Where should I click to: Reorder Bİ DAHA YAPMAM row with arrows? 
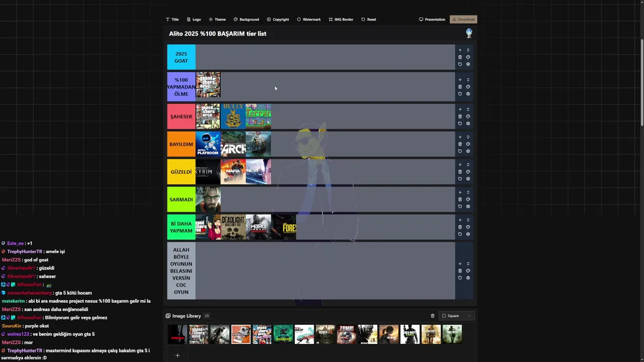(468, 220)
